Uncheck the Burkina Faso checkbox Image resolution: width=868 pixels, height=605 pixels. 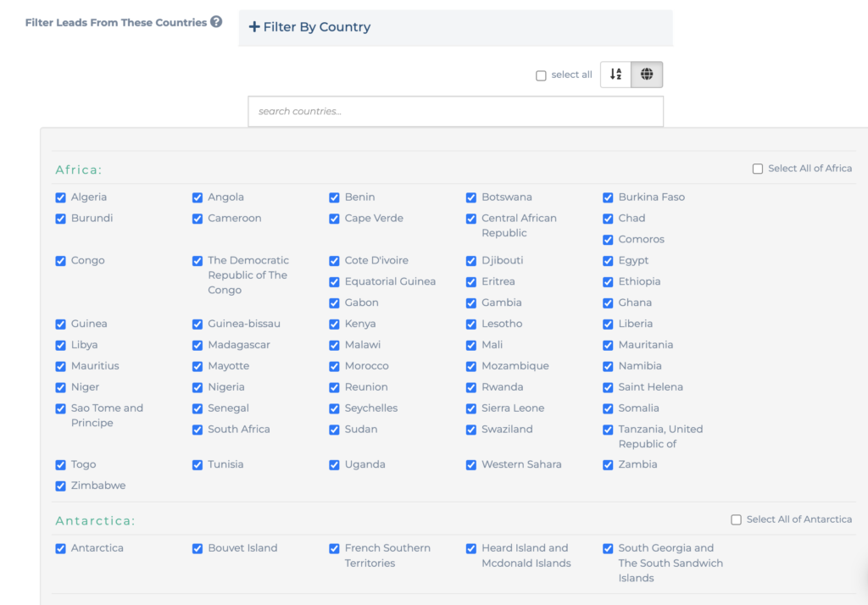tap(608, 197)
